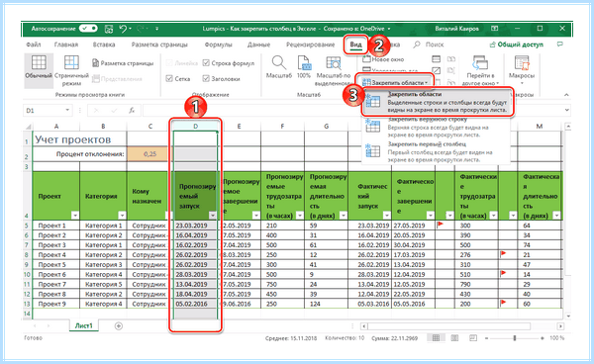Expand the Name Box dropdown arrow
594x364 pixels.
(67, 111)
